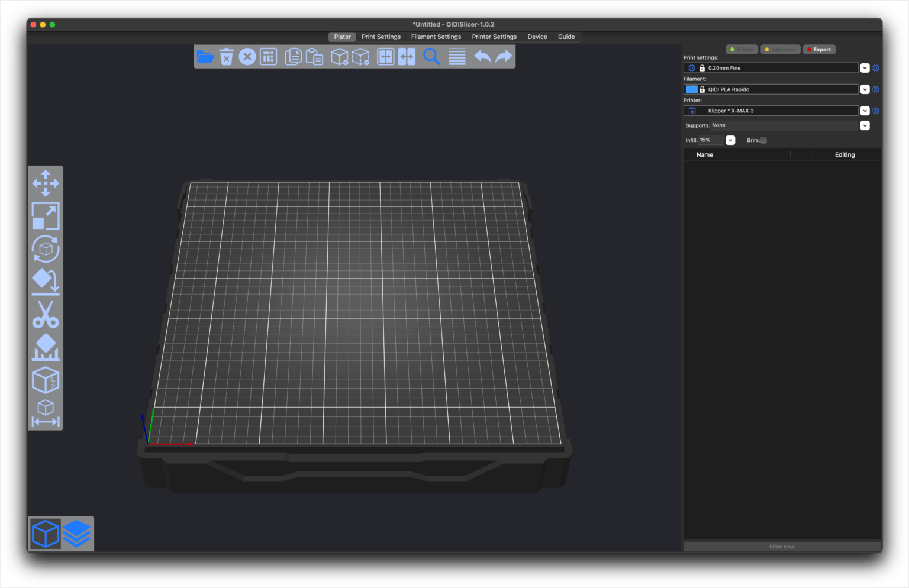Click the Undo arrow

click(x=482, y=56)
